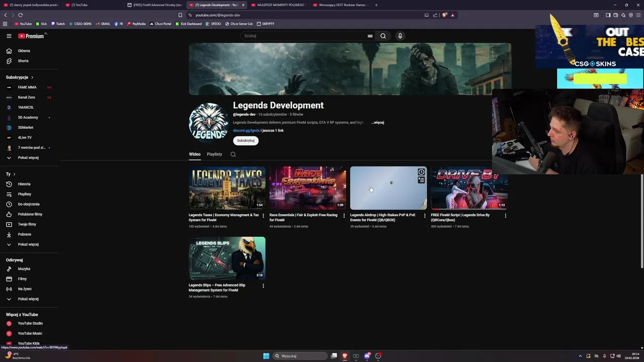The image size is (644, 362).
Task: Open the Cfx.re Server List bookmark
Action: pyautogui.click(x=238, y=24)
